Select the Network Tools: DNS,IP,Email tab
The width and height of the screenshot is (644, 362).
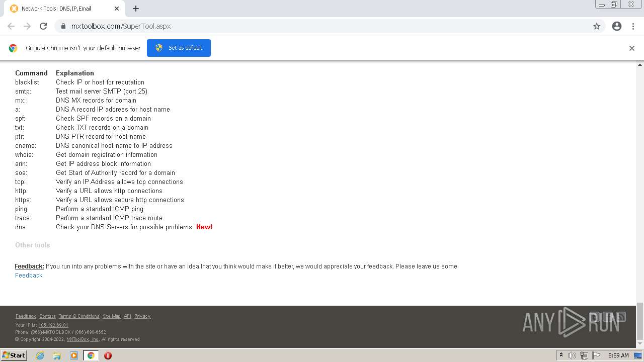(x=65, y=9)
